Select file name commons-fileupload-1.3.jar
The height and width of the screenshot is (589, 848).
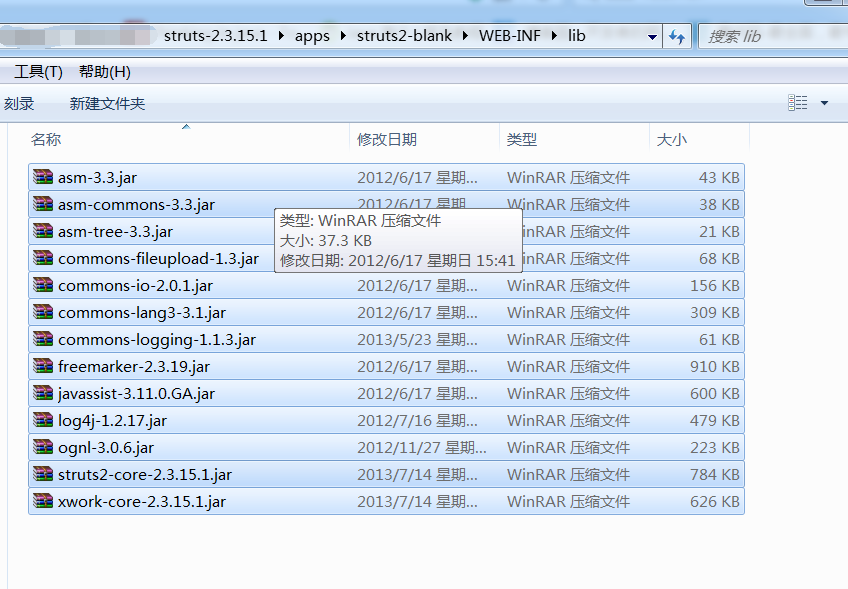pyautogui.click(x=158, y=259)
